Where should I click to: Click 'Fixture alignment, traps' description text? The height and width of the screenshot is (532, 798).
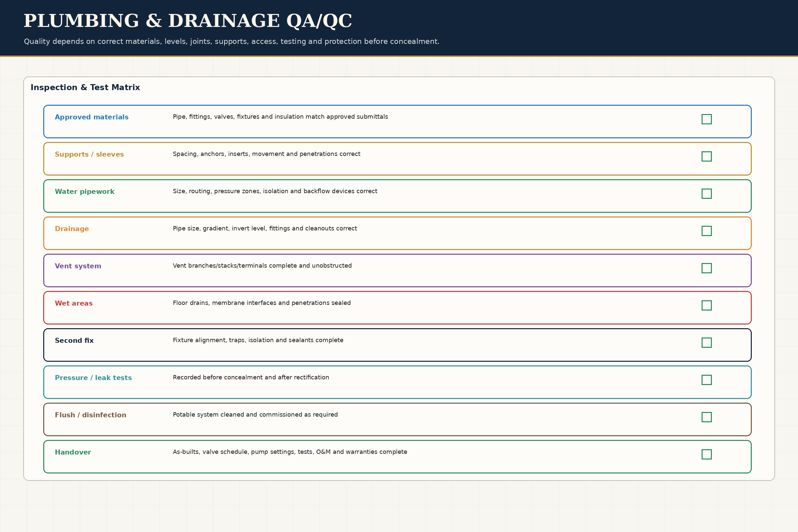pyautogui.click(x=258, y=340)
